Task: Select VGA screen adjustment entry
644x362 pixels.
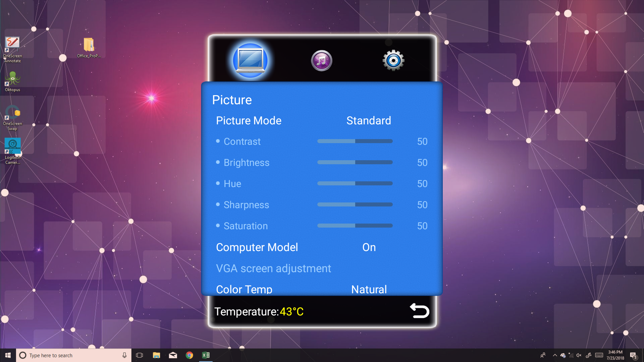Action: click(273, 268)
